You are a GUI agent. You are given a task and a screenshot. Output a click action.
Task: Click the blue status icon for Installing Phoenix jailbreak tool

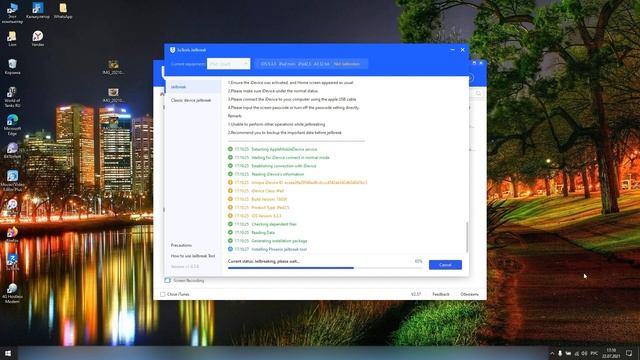point(230,249)
